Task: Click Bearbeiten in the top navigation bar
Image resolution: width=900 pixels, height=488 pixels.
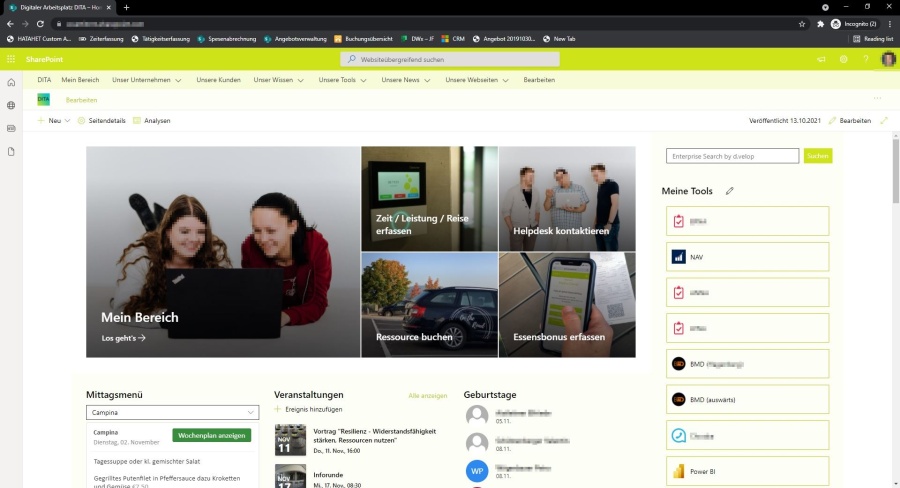Action: click(x=539, y=80)
